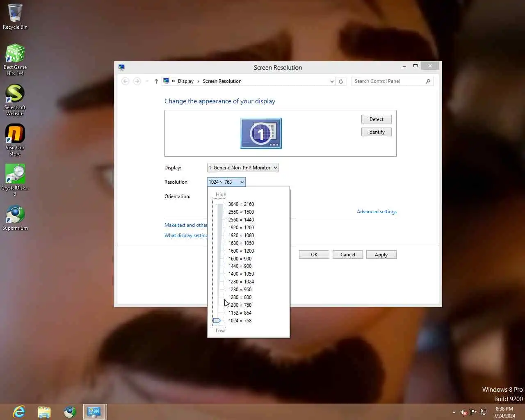525x420 pixels.
Task: Launch Supermium browser desktop icon
Action: click(x=15, y=218)
